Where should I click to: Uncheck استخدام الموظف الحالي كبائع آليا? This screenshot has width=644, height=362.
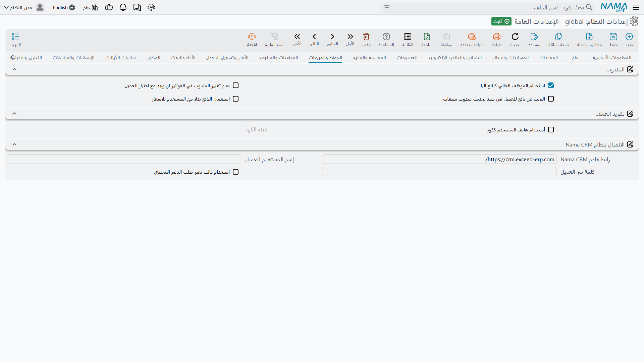(551, 85)
